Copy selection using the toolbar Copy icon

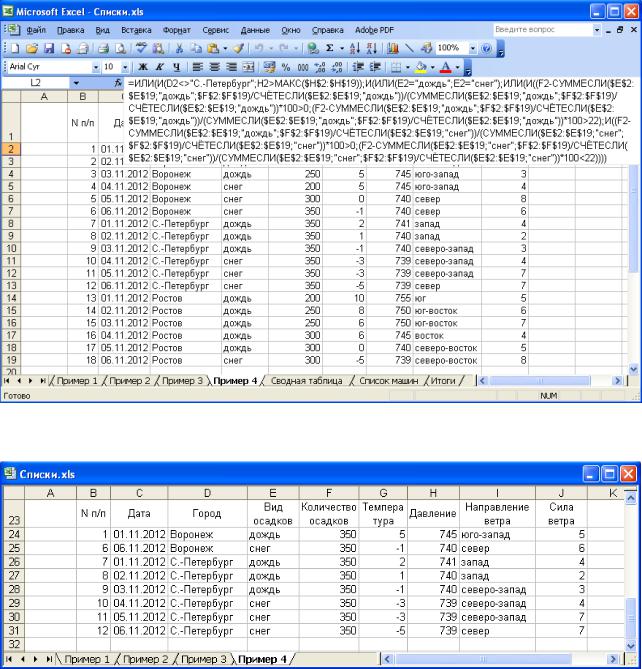[196, 48]
